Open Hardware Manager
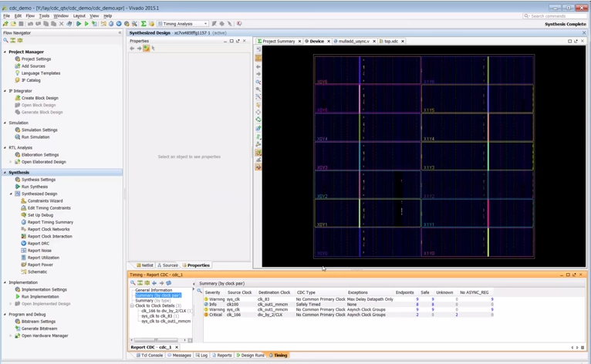The width and height of the screenshot is (591, 364). click(45, 335)
